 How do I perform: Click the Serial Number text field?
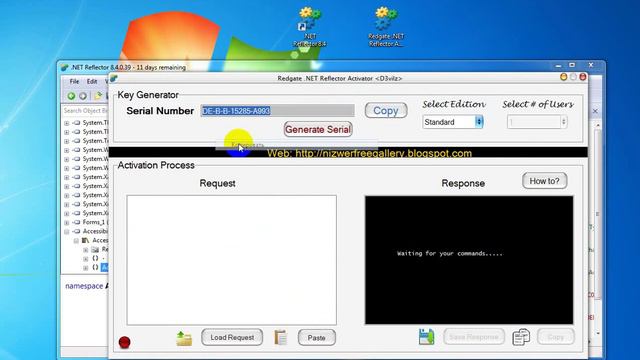tap(278, 111)
